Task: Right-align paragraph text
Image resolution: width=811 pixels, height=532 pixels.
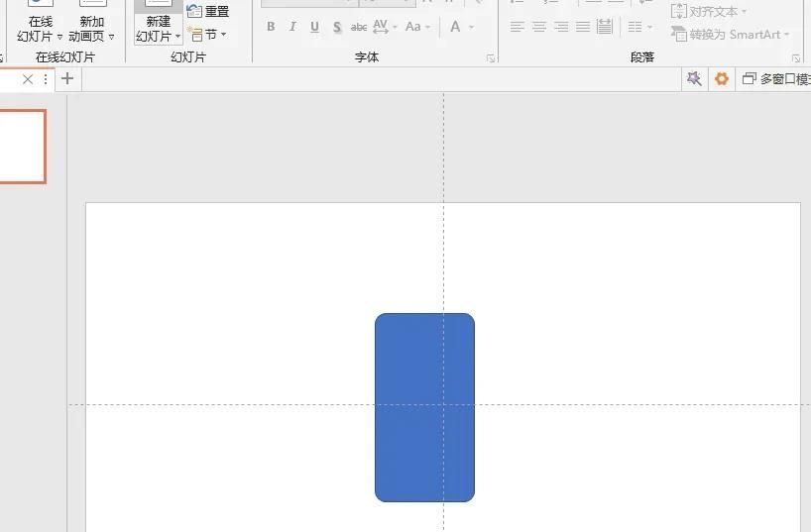Action: pyautogui.click(x=561, y=27)
